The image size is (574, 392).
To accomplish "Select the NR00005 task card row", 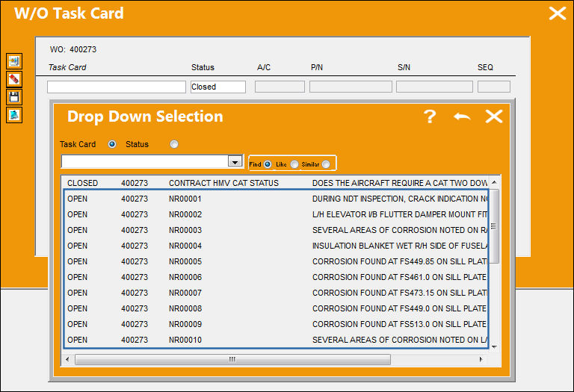I will pyautogui.click(x=277, y=261).
